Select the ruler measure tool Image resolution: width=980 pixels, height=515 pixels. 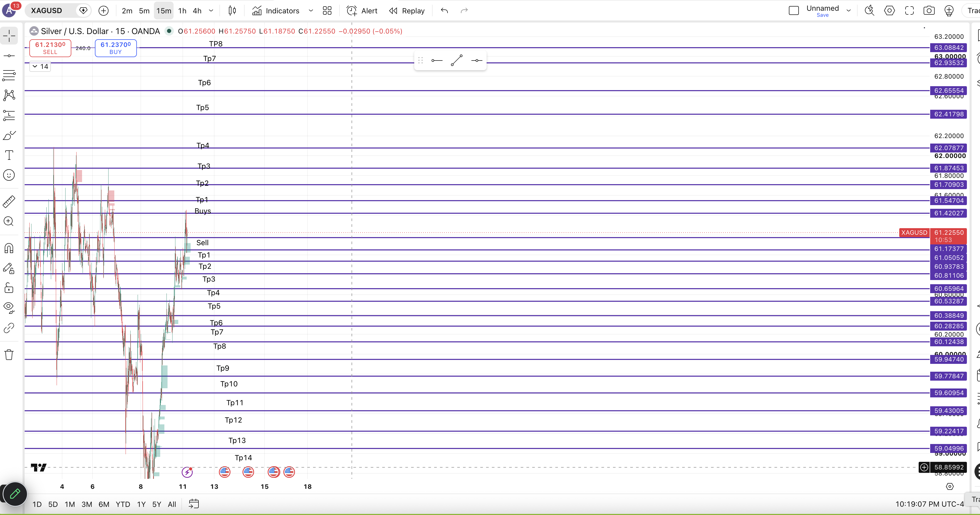coord(9,201)
